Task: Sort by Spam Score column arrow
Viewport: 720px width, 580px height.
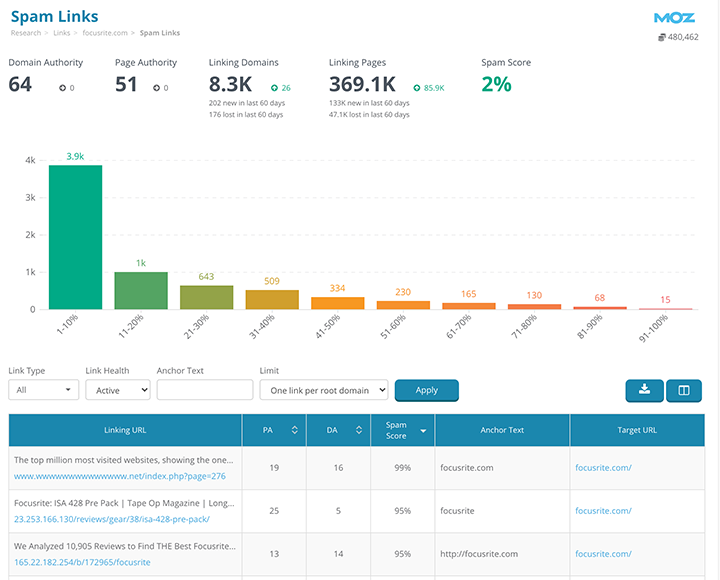Action: pyautogui.click(x=423, y=430)
